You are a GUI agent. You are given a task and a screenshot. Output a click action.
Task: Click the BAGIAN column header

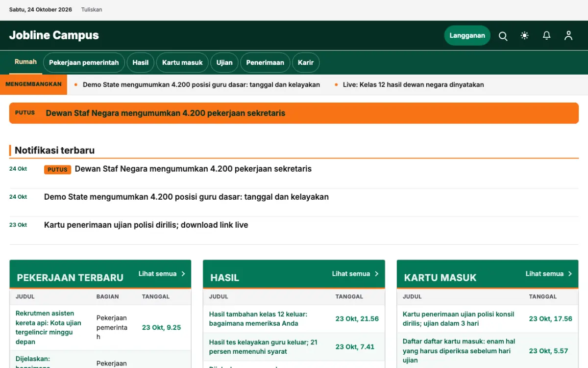point(108,296)
